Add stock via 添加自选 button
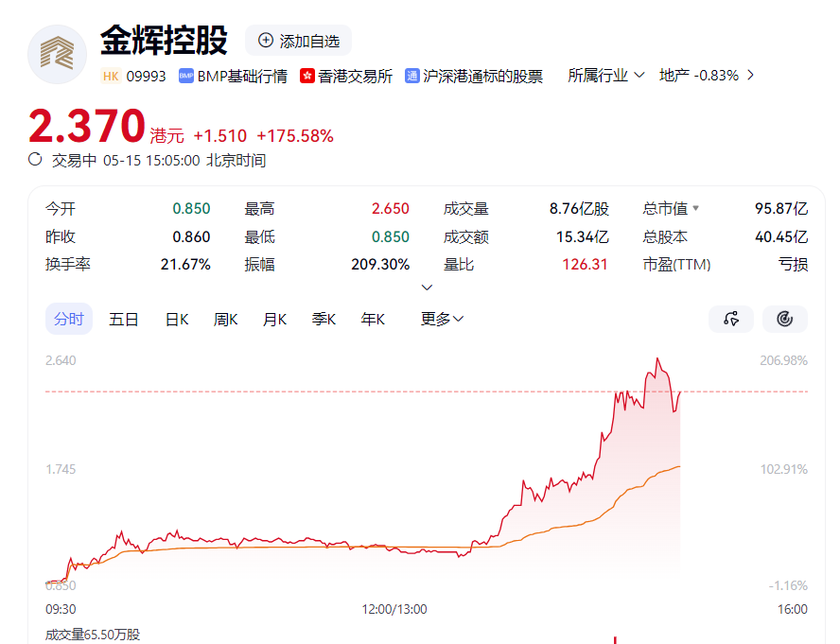The height and width of the screenshot is (644, 840). [x=298, y=41]
